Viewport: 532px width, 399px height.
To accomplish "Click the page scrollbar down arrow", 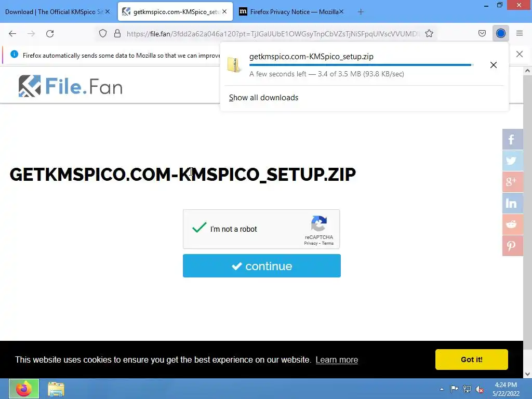I will pos(527,374).
